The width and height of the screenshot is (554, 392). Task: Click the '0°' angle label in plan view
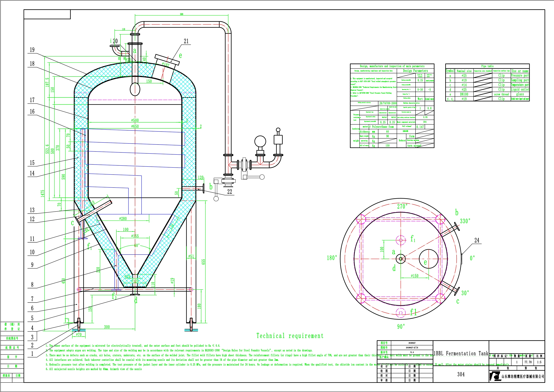[x=472, y=258]
